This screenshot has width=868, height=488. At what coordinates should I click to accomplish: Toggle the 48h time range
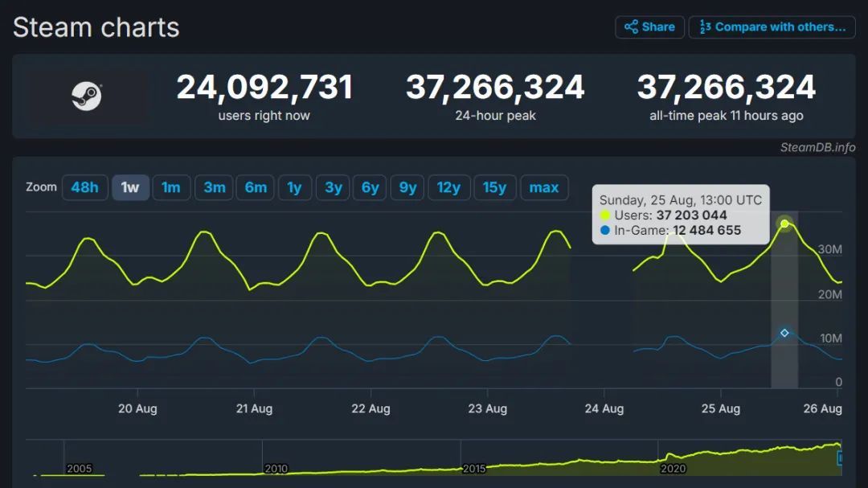tap(85, 187)
